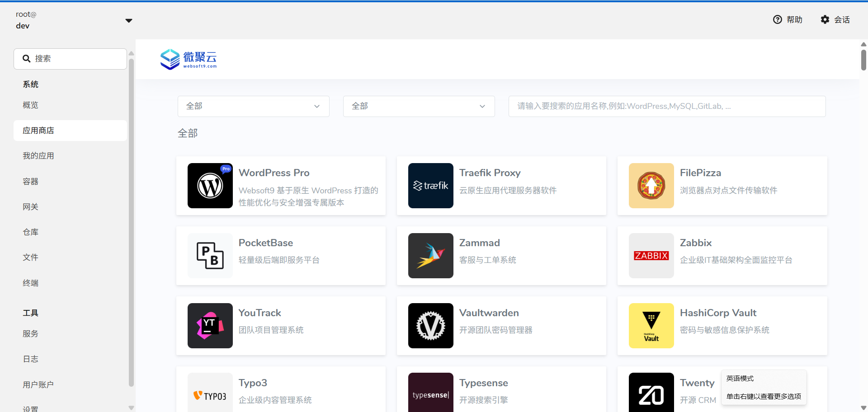Image resolution: width=868 pixels, height=412 pixels.
Task: Click the help question mark icon
Action: click(x=778, y=19)
